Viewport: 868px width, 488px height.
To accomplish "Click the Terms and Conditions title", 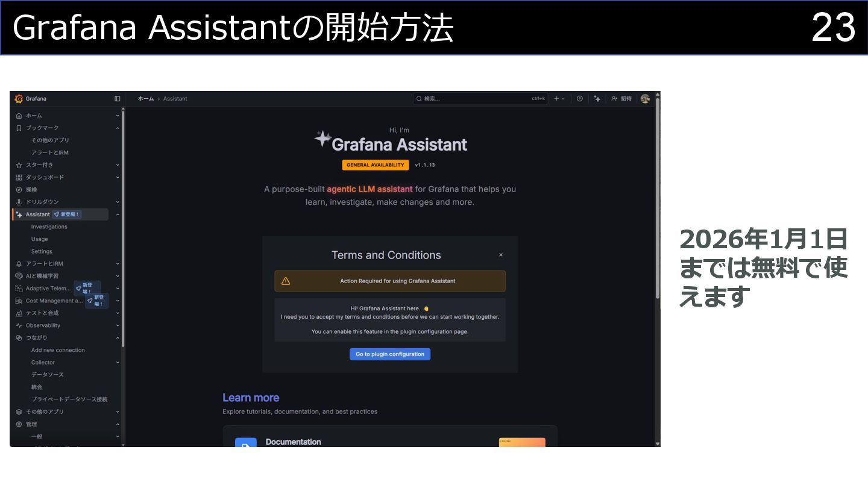I will click(x=386, y=255).
